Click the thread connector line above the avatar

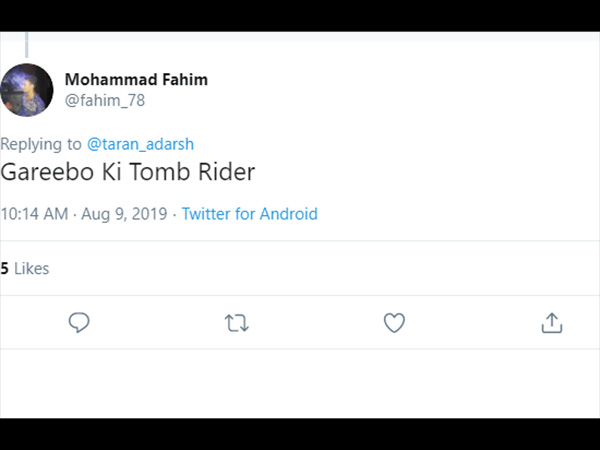tap(27, 45)
